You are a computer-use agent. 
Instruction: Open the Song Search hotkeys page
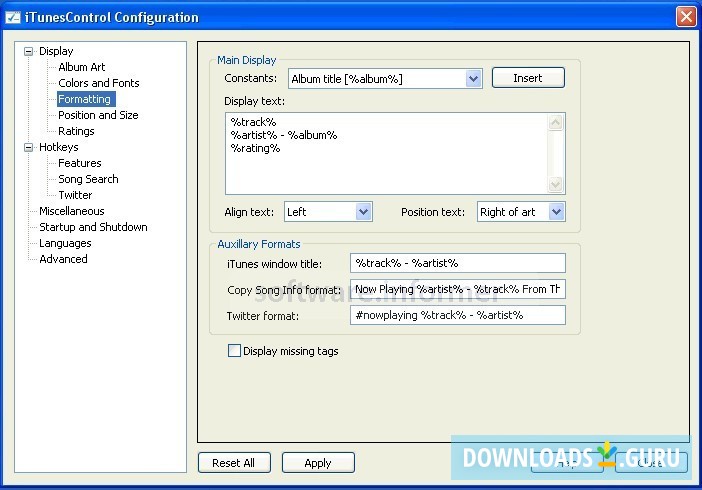(x=88, y=179)
